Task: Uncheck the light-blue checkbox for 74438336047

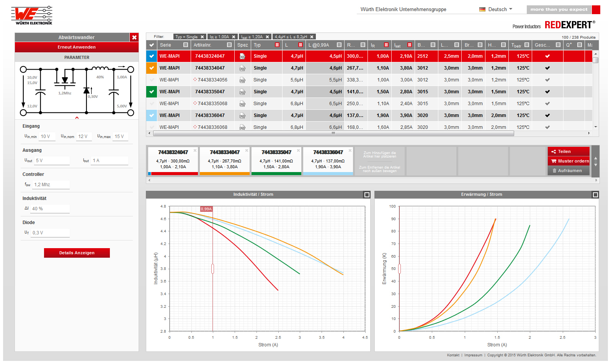Action: (x=152, y=115)
